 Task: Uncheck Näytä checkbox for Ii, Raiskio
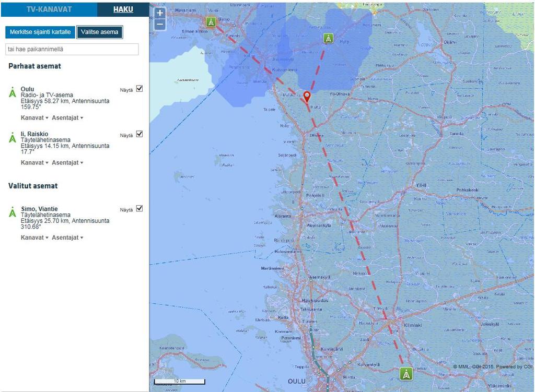tap(139, 134)
